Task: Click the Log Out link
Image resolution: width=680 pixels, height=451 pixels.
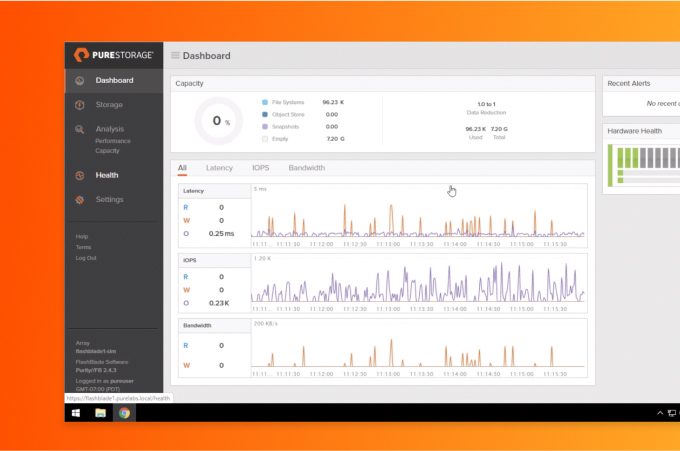Action: point(86,258)
